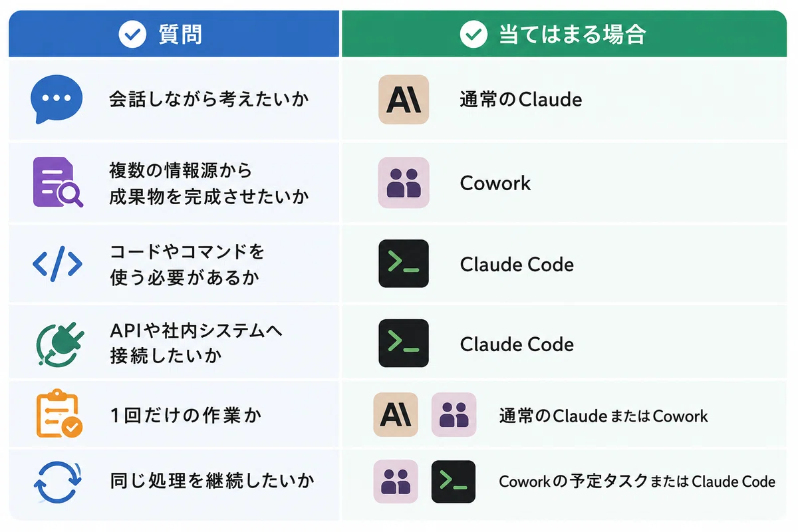Select the purple document search icon
The width and height of the screenshot is (798, 532).
(x=58, y=182)
